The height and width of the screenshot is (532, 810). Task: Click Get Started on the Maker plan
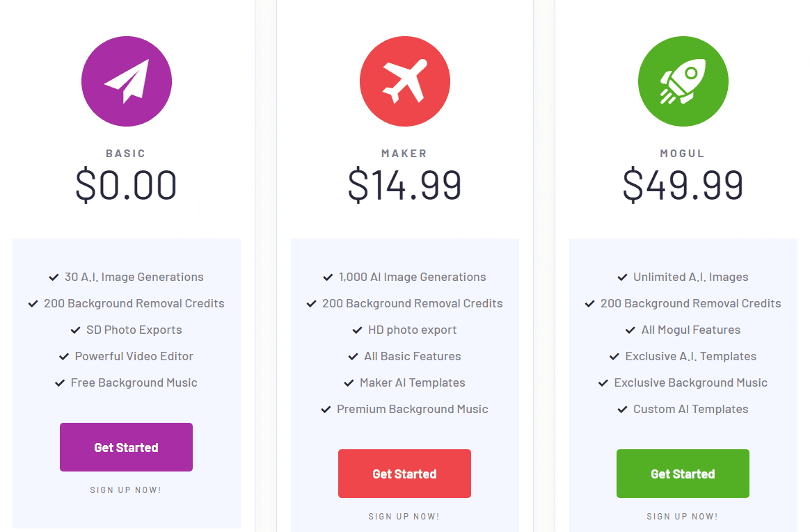point(404,473)
